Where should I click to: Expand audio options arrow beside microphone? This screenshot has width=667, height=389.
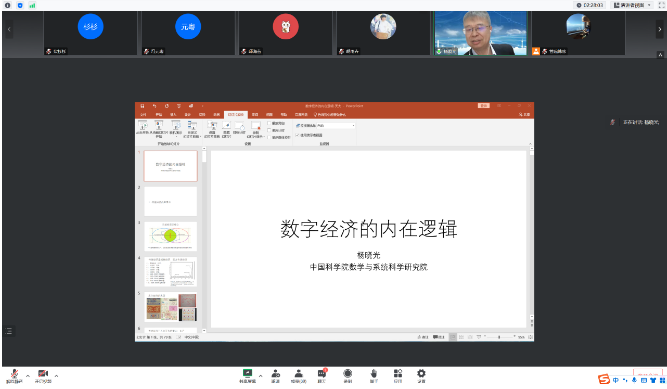coord(28,376)
